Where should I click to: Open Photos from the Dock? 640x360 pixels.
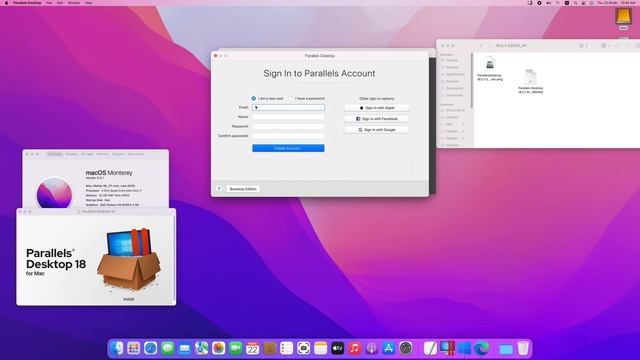[219, 348]
